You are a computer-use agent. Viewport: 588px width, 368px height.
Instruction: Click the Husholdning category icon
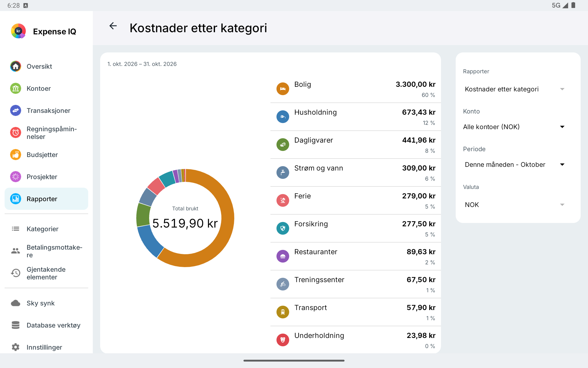click(283, 117)
